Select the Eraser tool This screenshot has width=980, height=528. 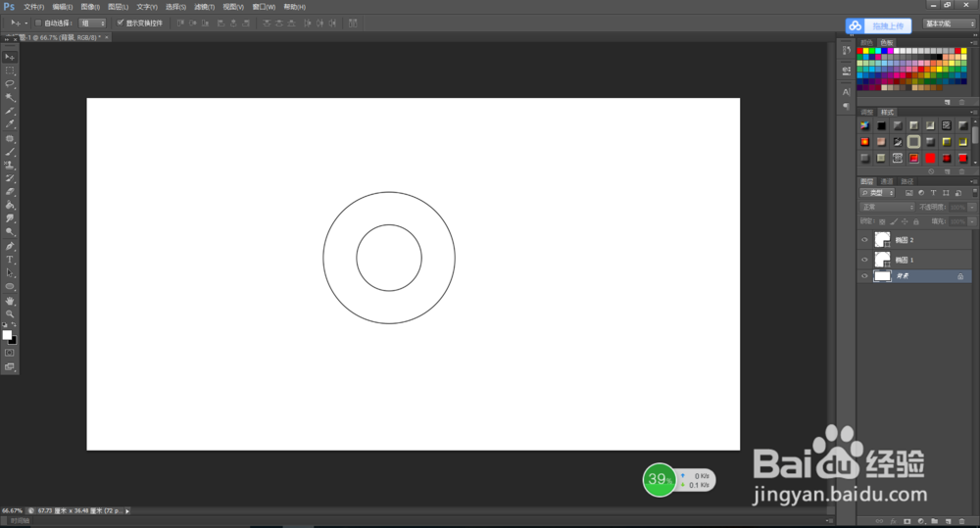10,192
